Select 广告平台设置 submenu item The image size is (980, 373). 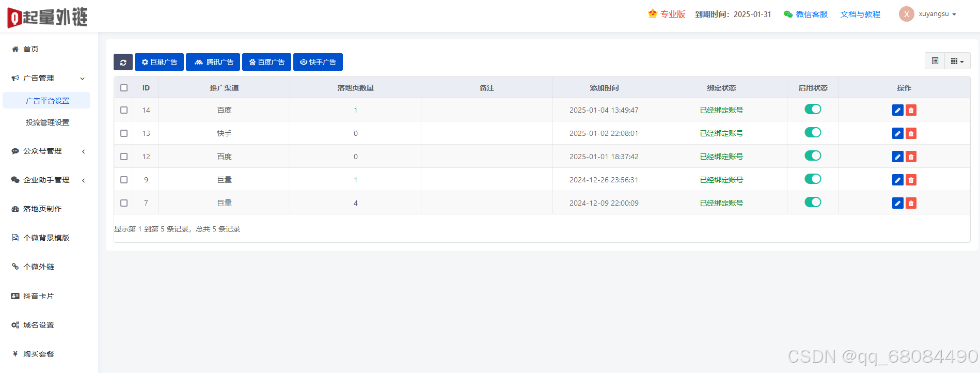(x=46, y=100)
